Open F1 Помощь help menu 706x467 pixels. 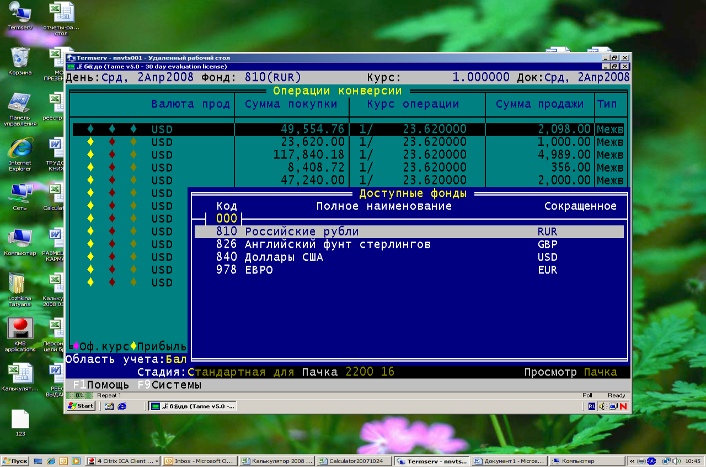100,385
